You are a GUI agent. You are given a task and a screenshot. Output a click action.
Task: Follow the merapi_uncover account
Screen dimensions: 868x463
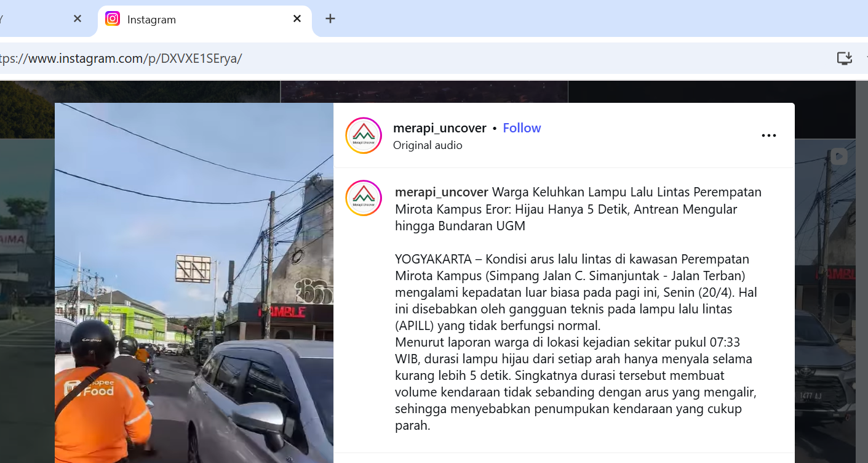522,128
